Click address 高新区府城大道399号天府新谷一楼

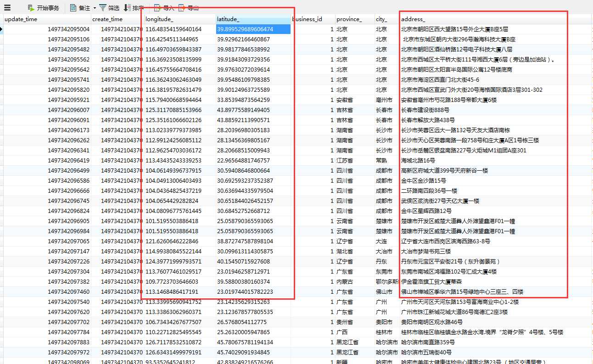[444, 170]
